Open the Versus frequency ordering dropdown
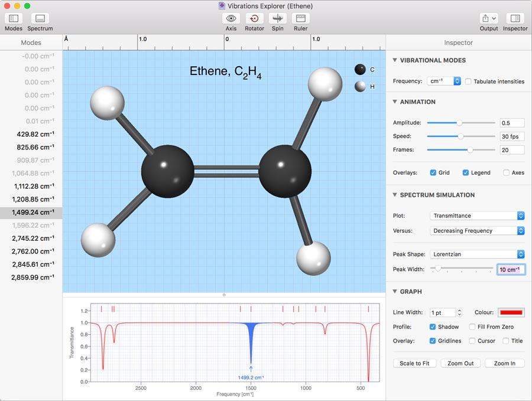The height and width of the screenshot is (401, 532). [x=477, y=230]
